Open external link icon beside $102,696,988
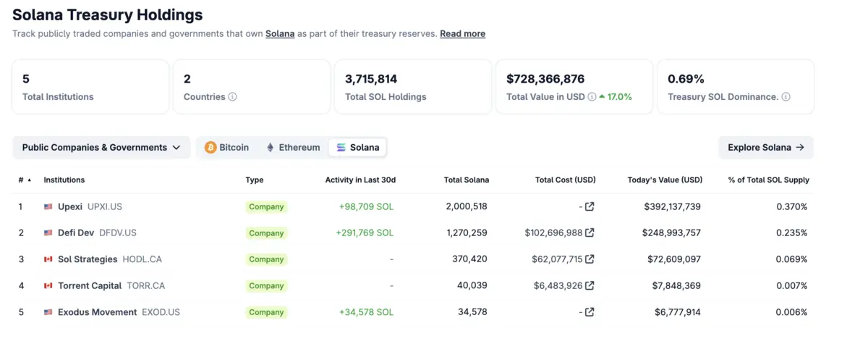The height and width of the screenshot is (339, 868). [x=590, y=233]
